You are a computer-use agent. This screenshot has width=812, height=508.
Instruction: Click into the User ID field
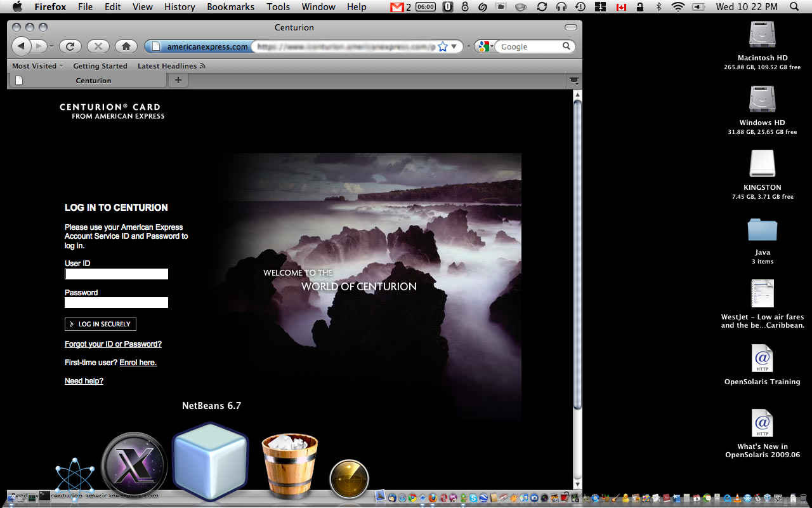point(116,274)
